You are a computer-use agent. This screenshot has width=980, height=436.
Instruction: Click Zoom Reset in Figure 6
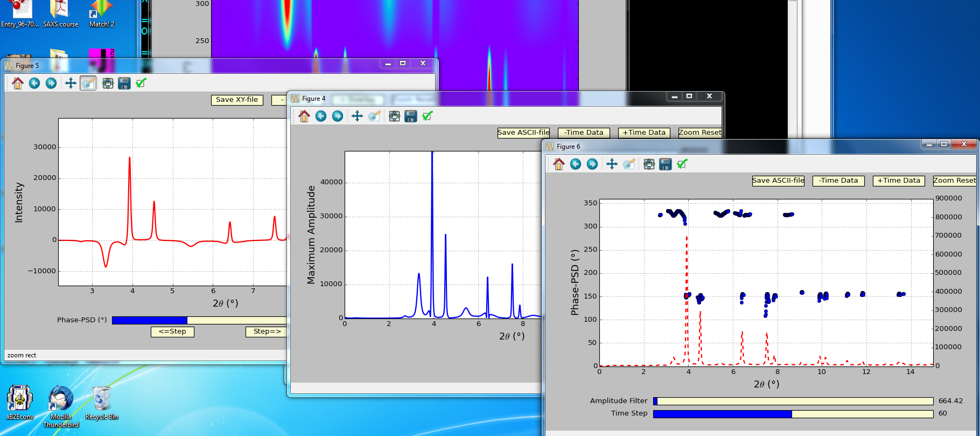coord(954,181)
